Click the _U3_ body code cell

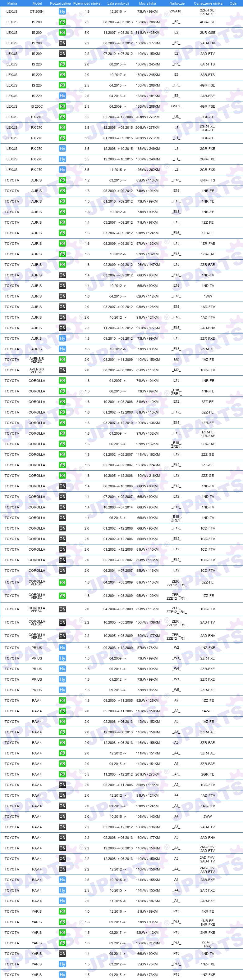(177, 117)
